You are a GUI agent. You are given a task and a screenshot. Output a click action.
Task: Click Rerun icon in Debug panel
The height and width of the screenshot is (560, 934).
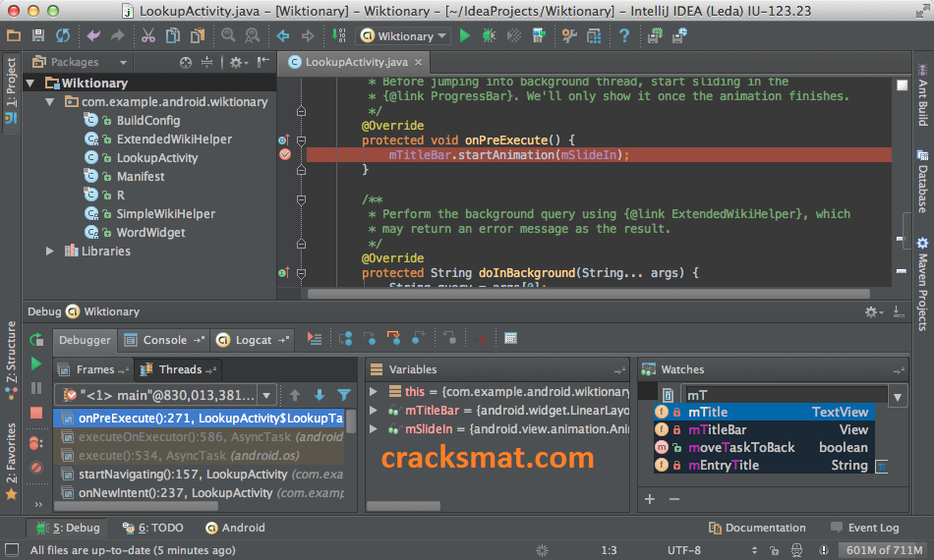point(36,339)
